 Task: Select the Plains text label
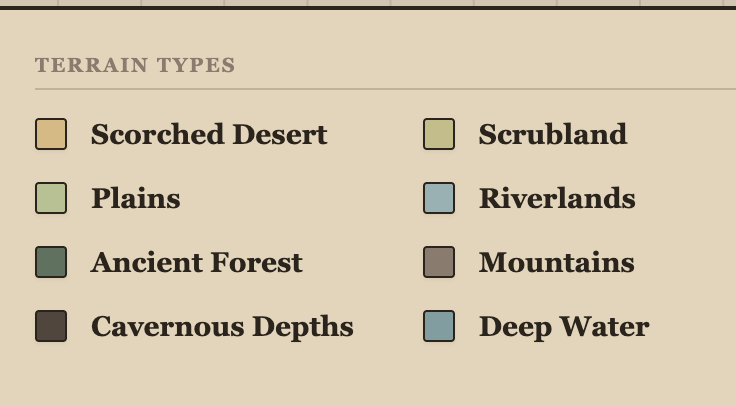point(136,198)
